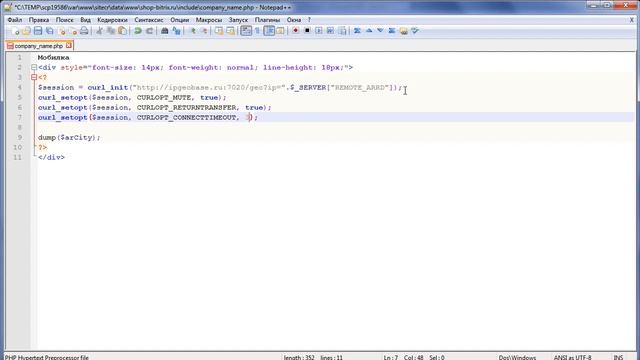This screenshot has height=360, width=640.
Task: Click the Stop Recording black square icon
Action: tap(307, 31)
